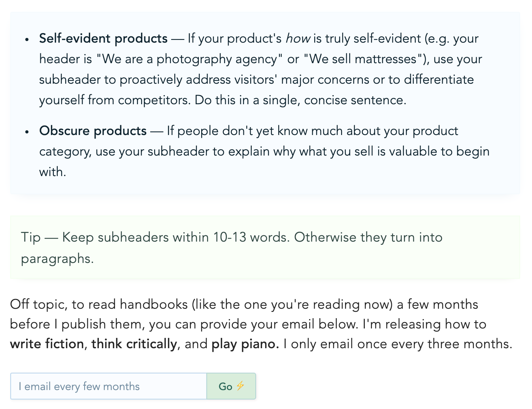Click the word "paragraphs." in the tip box
This screenshot has height=409, width=532.
point(57,259)
